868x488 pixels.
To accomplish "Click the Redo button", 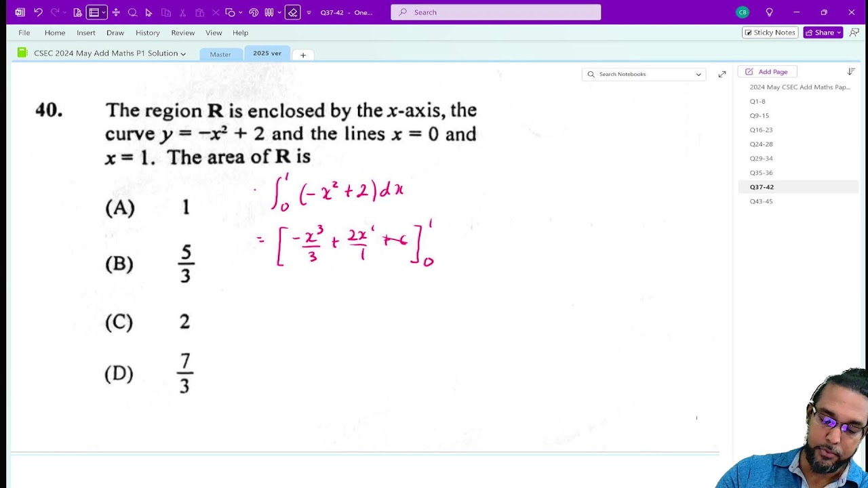I will click(55, 12).
